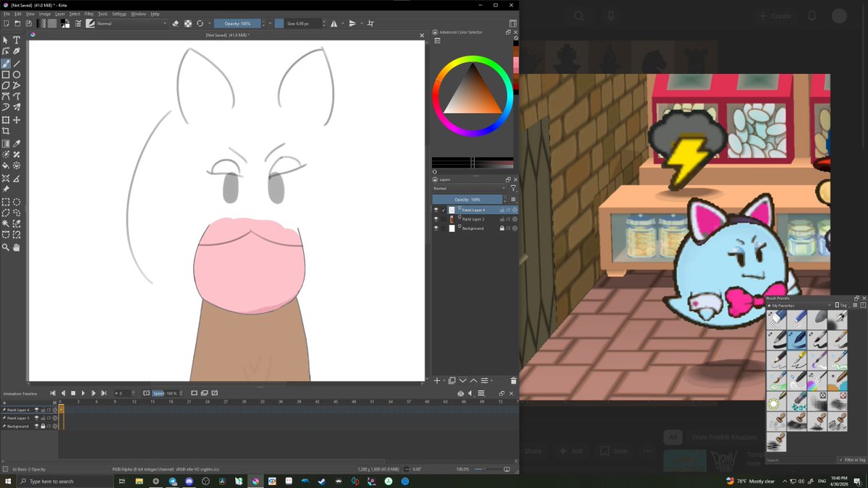Image resolution: width=868 pixels, height=488 pixels.
Task: Click the Type here to search box
Action: click(x=65, y=481)
